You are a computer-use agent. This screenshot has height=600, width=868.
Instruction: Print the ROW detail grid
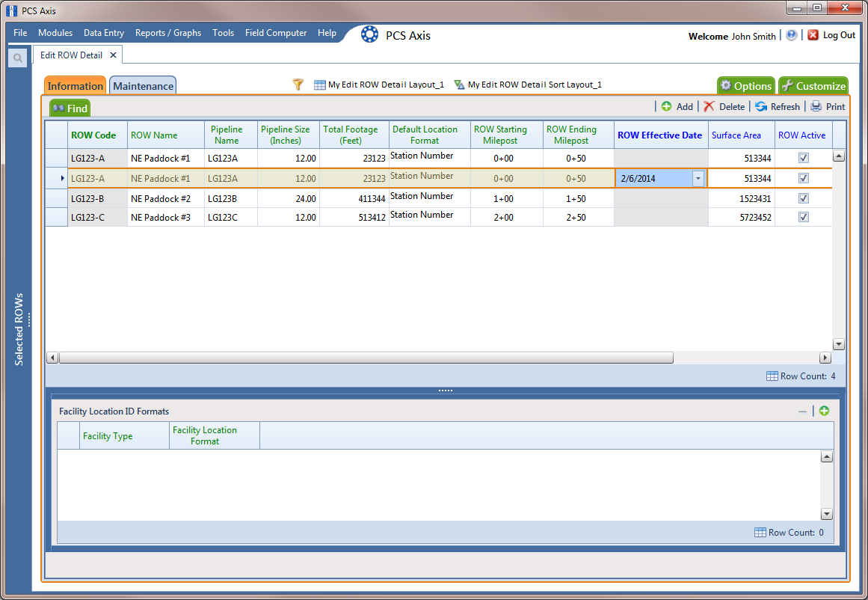coord(828,107)
